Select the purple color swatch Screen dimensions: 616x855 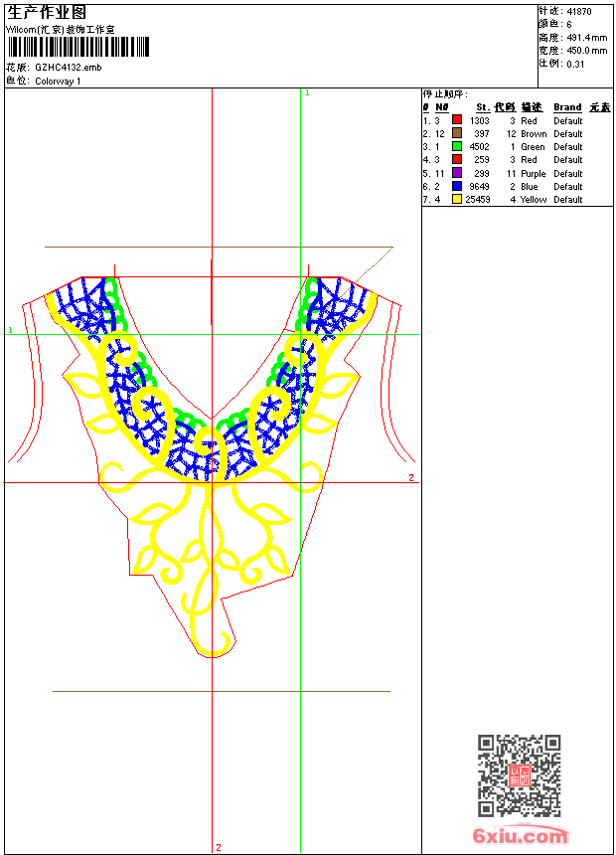[457, 173]
